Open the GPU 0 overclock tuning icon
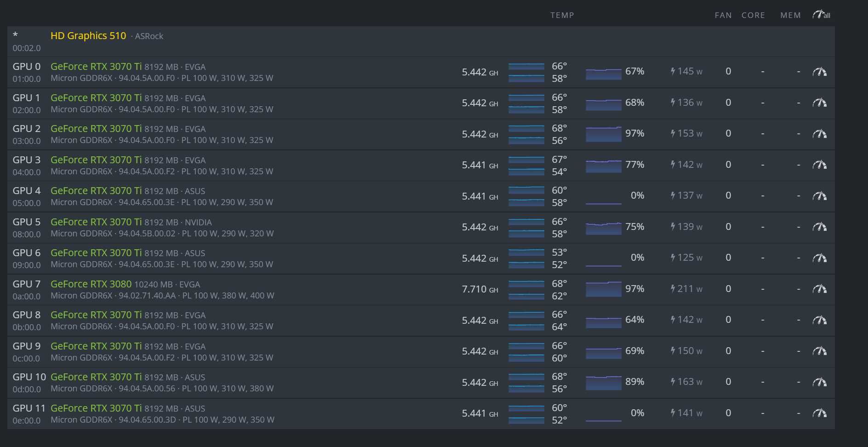868x447 pixels. click(x=819, y=72)
